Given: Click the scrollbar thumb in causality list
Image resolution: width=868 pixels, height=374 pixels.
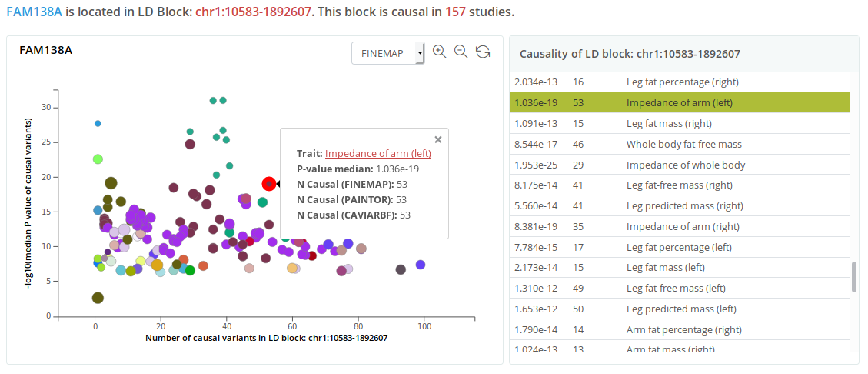Looking at the screenshot, I should pyautogui.click(x=854, y=277).
